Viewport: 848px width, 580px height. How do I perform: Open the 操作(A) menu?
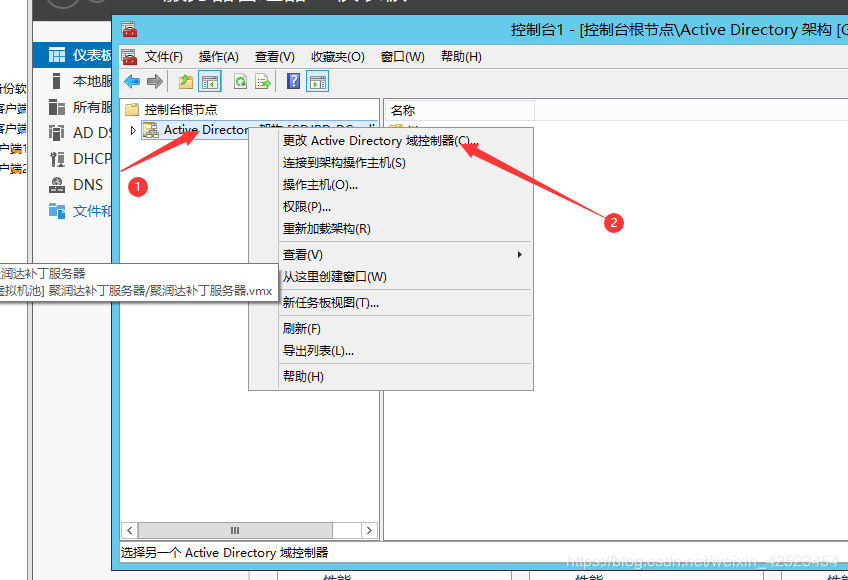pos(218,57)
